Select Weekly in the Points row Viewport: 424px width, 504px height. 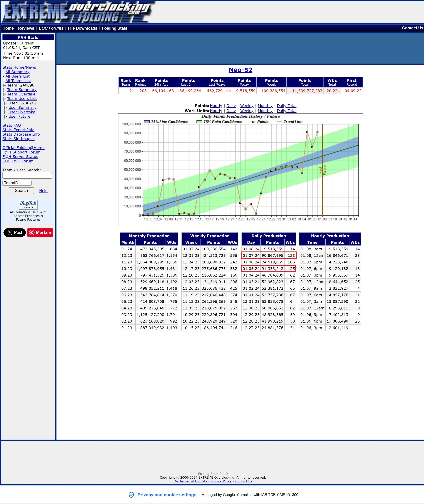(x=247, y=106)
